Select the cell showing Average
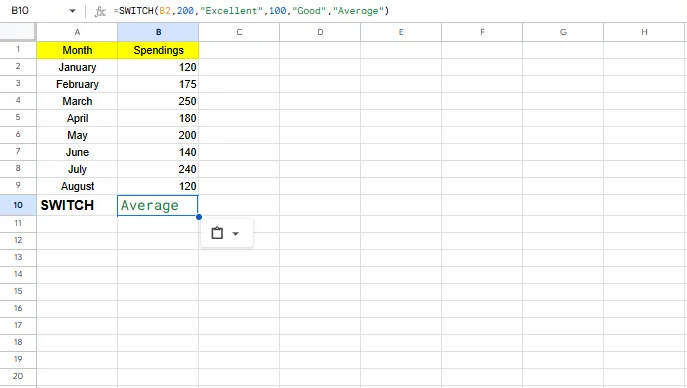 tap(158, 205)
